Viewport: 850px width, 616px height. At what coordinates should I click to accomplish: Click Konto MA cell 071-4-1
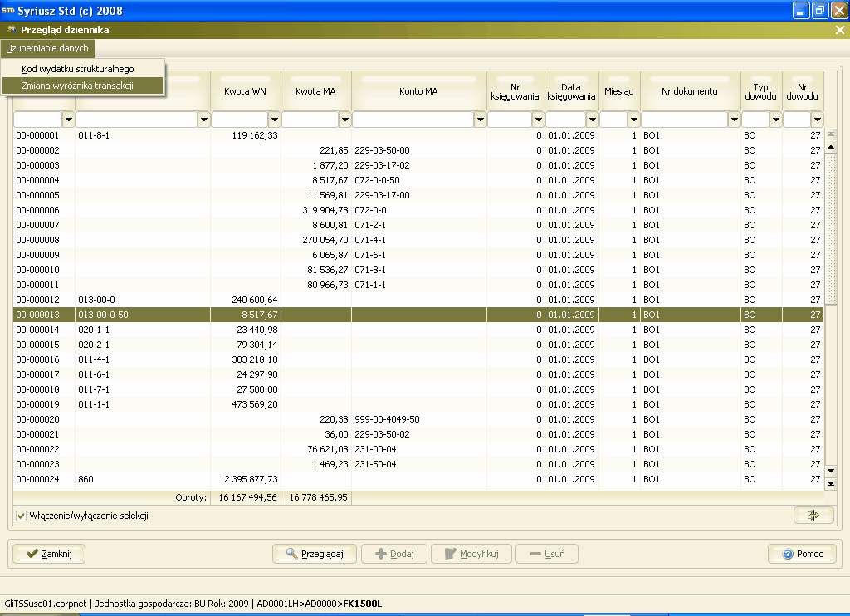pos(370,240)
